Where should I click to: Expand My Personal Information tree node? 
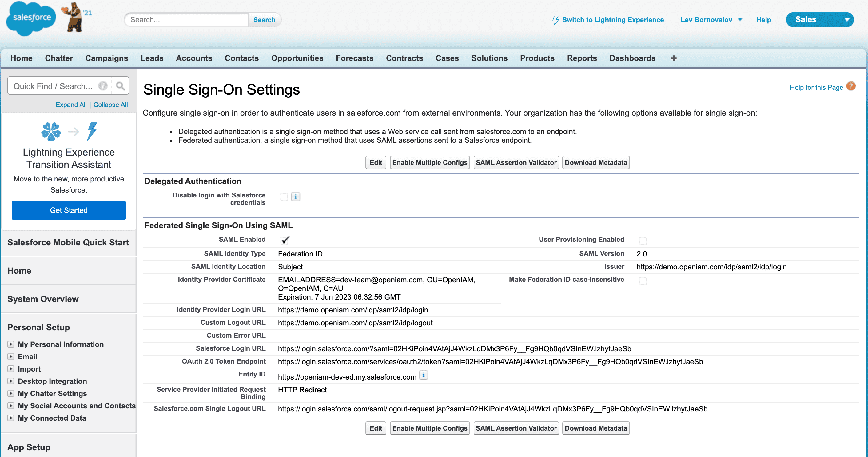(x=11, y=344)
